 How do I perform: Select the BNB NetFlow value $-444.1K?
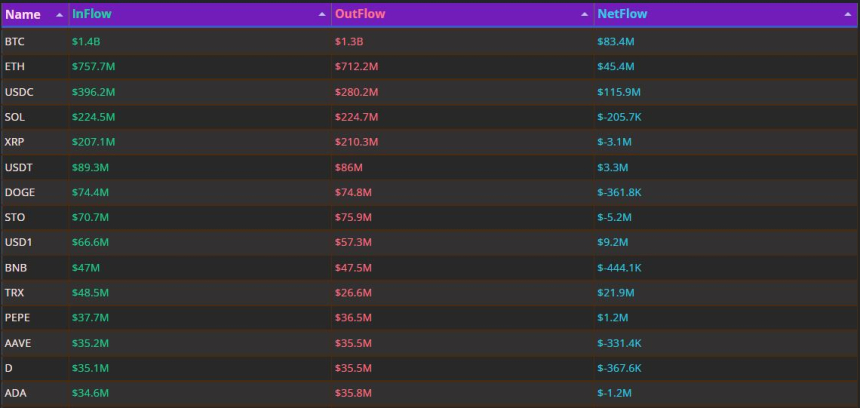pyautogui.click(x=619, y=268)
